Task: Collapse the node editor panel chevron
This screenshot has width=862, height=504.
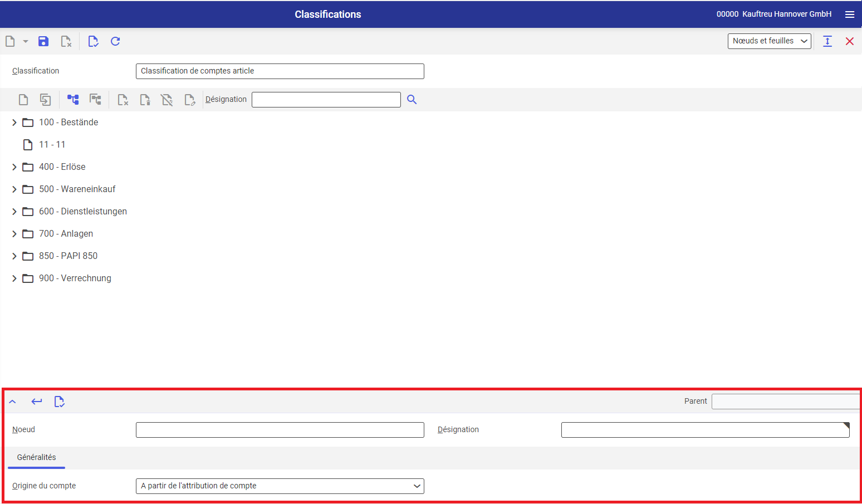Action: (12, 402)
